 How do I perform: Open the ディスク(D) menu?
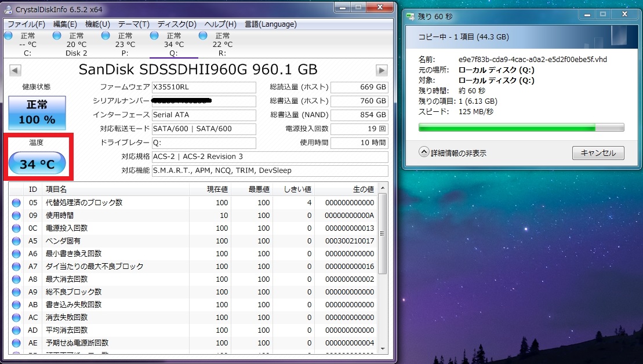(177, 24)
